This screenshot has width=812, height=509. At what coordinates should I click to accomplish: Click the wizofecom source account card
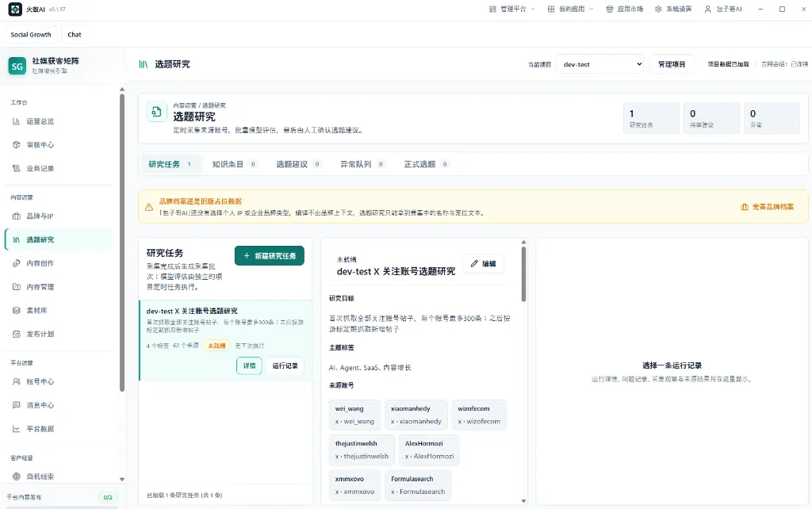pos(479,415)
